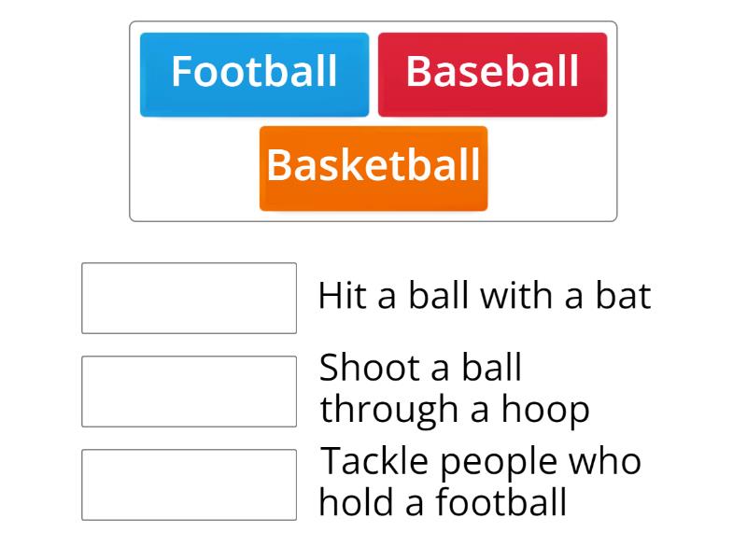747x560 pixels.
Task: Click the empty box beside 'Hit a ball with a bat'
Action: [189, 298]
